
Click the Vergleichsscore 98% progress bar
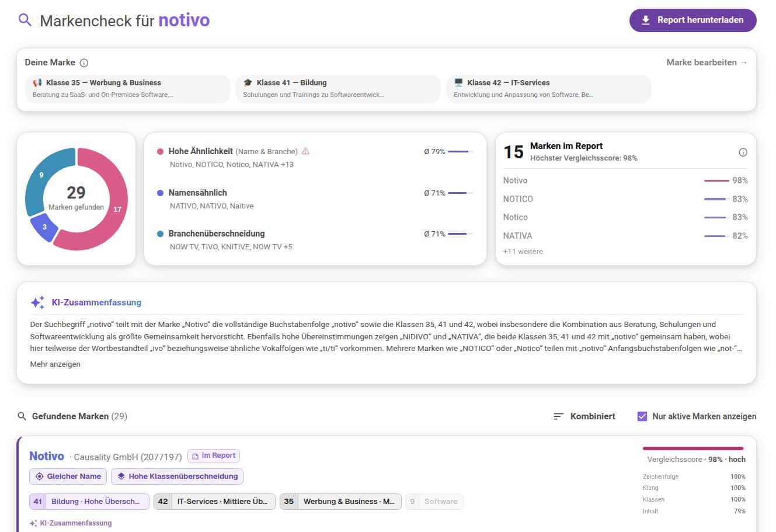tap(693, 448)
